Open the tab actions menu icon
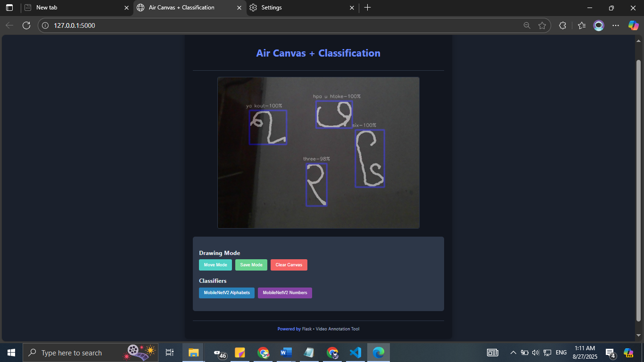Screen dimensions: 644x362 point(9,8)
